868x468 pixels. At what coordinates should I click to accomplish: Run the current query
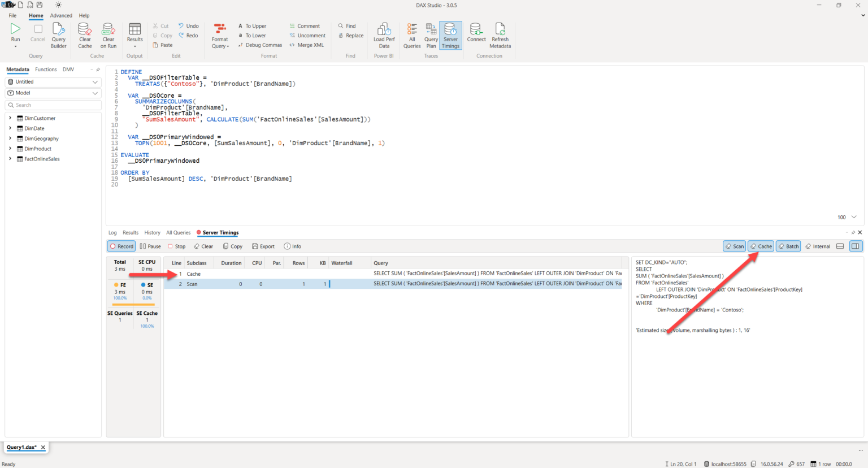15,34
